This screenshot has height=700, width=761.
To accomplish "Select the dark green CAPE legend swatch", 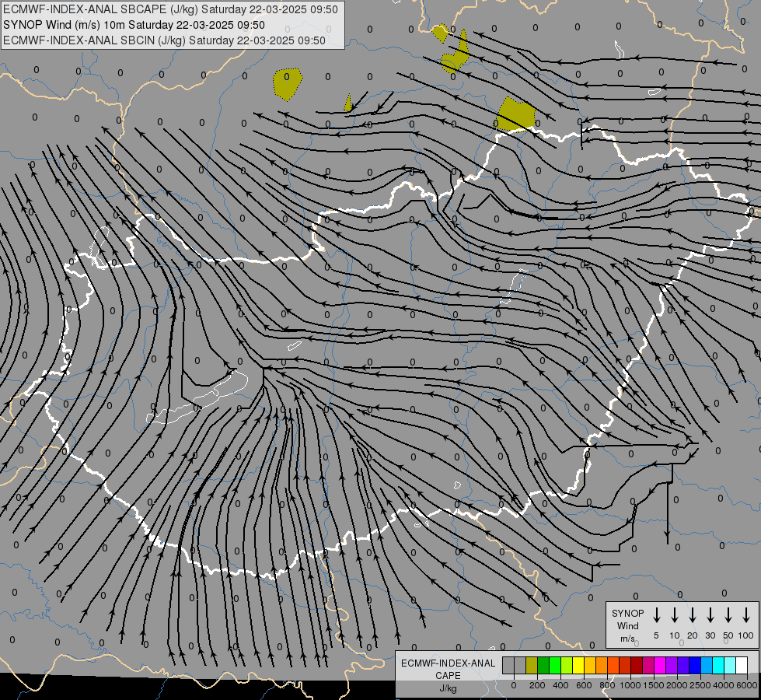I will 543,666.
